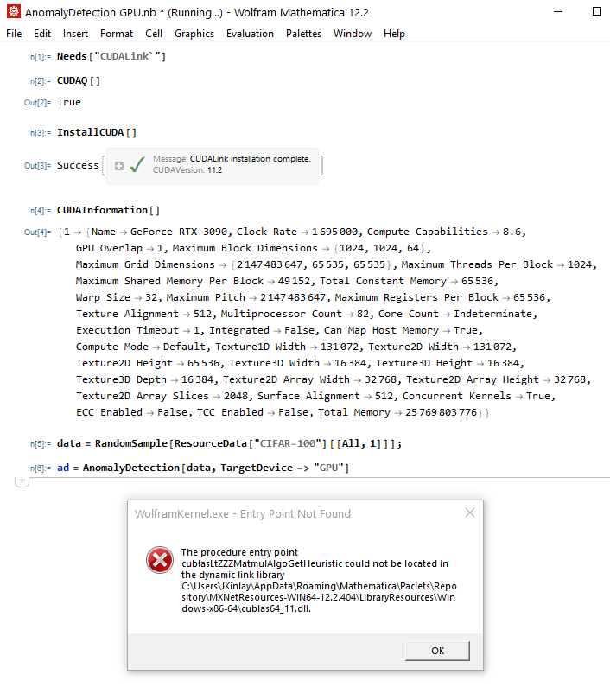Open the Palettes menu
This screenshot has height=700, width=610.
[303, 34]
